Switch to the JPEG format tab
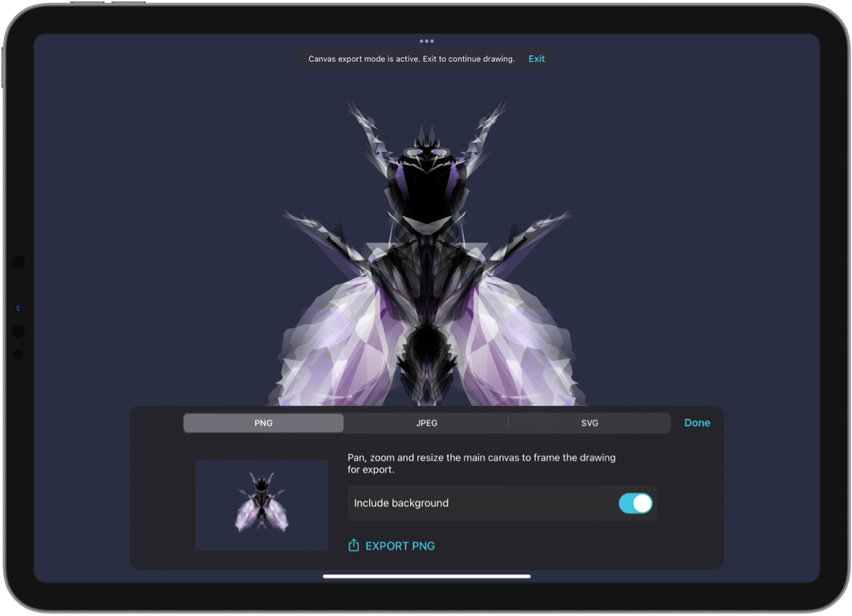Viewport: 852px width, 616px height. point(427,423)
